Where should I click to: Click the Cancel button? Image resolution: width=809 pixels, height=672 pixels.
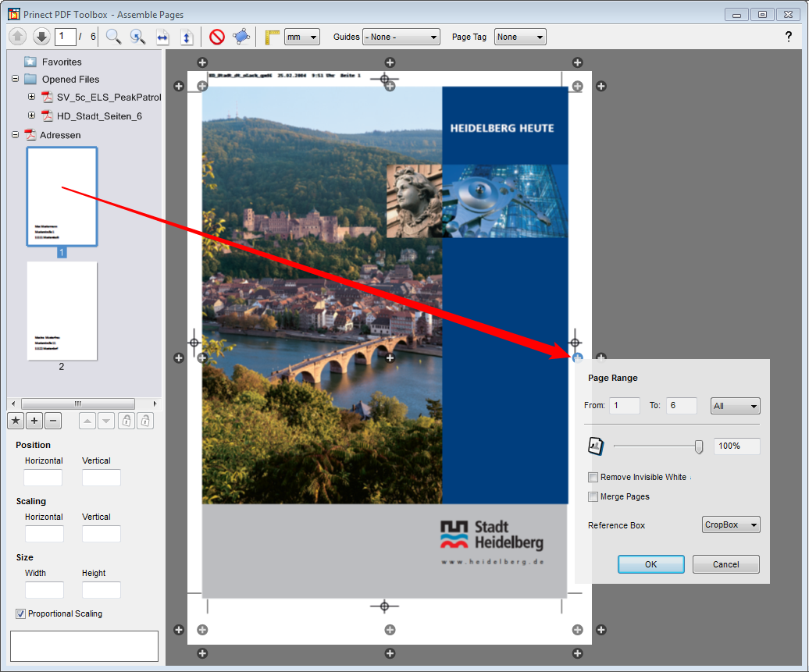point(725,564)
